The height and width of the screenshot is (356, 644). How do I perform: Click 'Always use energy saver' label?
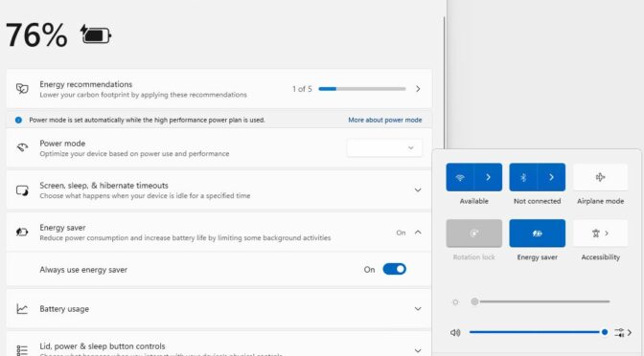[x=83, y=270]
